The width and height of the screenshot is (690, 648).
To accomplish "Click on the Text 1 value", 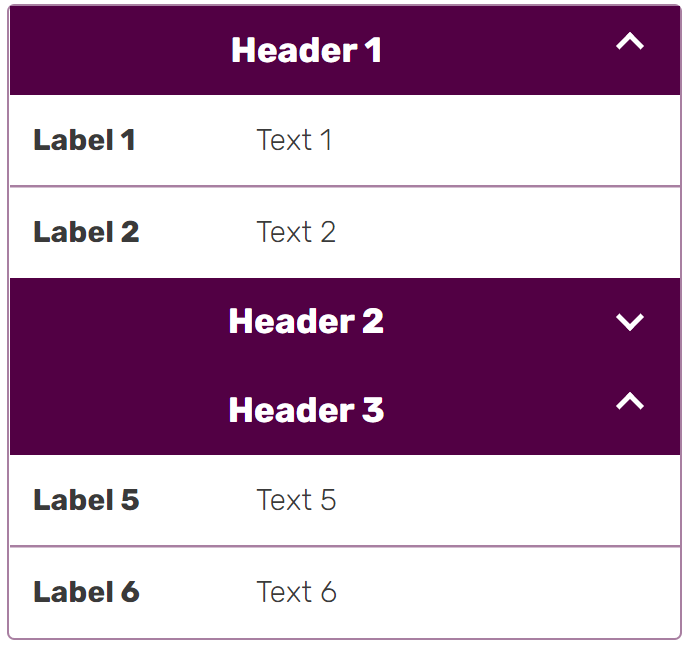I will click(294, 140).
